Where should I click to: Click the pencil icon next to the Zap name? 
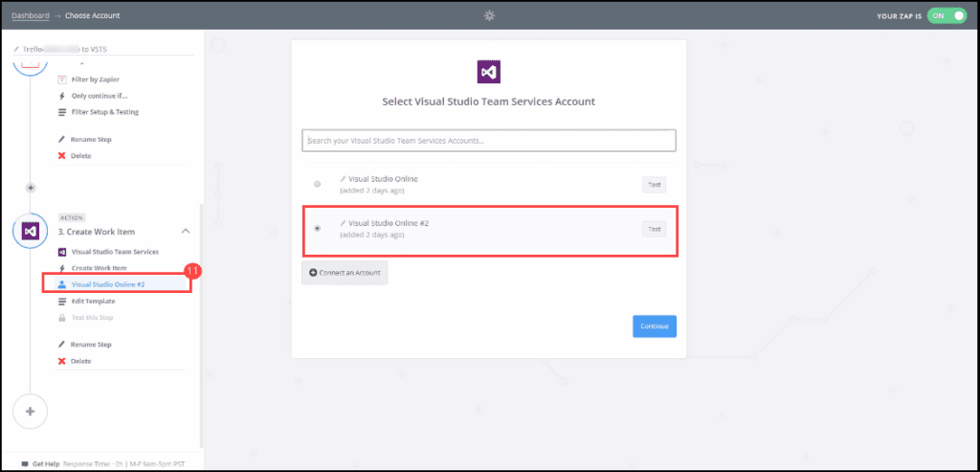pyautogui.click(x=16, y=49)
